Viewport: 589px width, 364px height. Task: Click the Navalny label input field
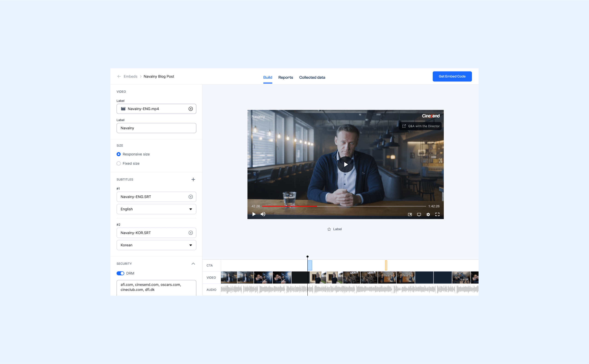(156, 128)
